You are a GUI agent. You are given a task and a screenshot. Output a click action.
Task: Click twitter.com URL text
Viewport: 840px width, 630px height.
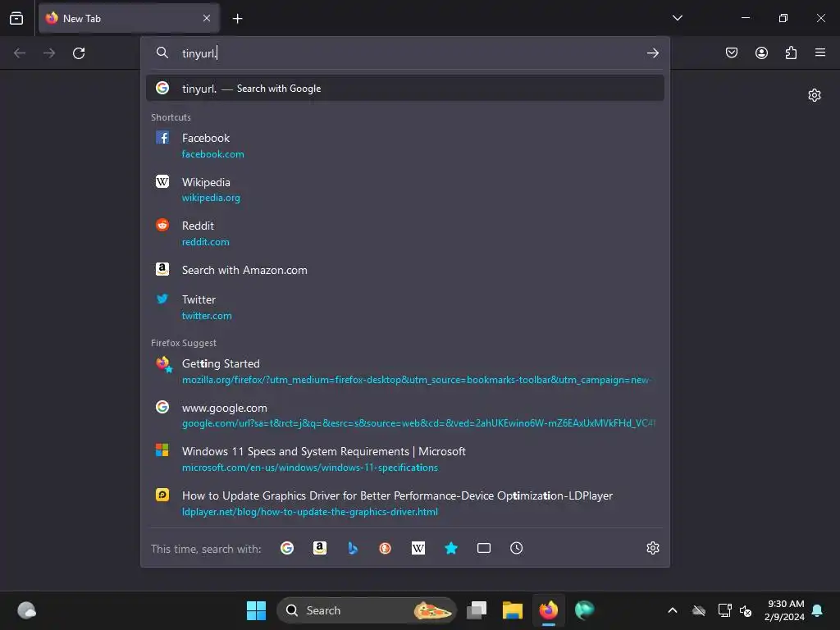click(207, 316)
